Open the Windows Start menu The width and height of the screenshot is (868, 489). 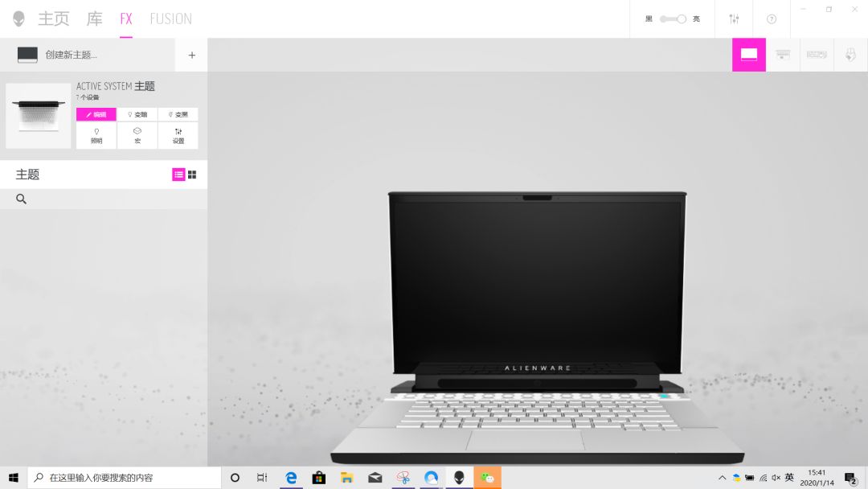tap(14, 478)
